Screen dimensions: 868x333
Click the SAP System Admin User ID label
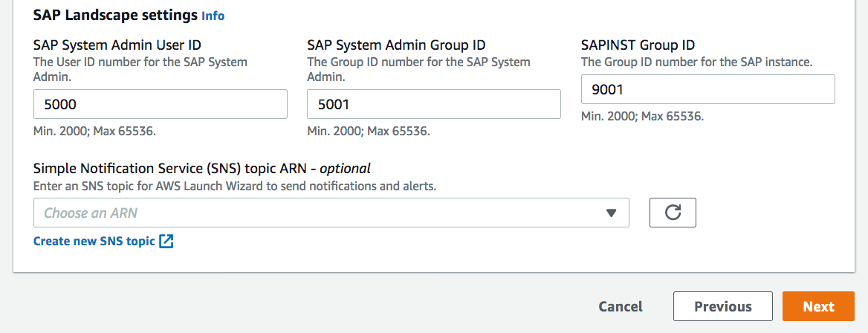coord(117,45)
